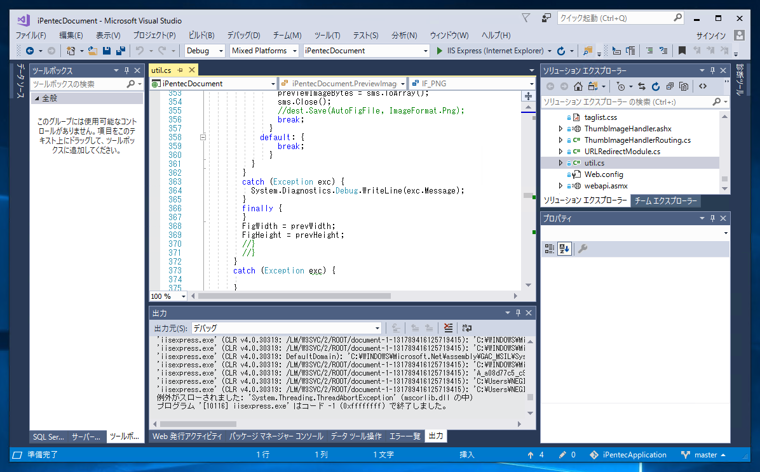This screenshot has height=472, width=760.
Task: Open the Mixed Platforms dropdown
Action: (x=294, y=50)
